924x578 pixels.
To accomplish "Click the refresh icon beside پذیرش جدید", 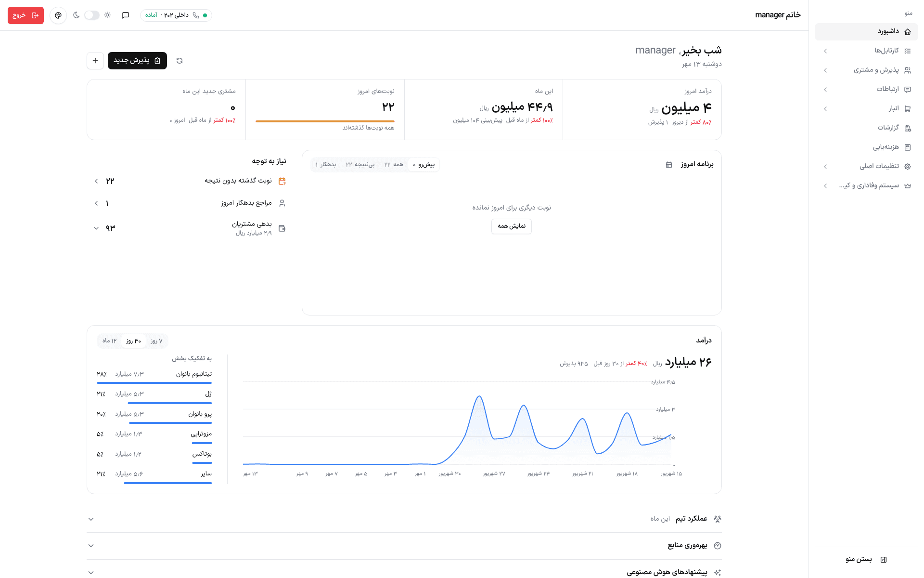I will coord(180,61).
